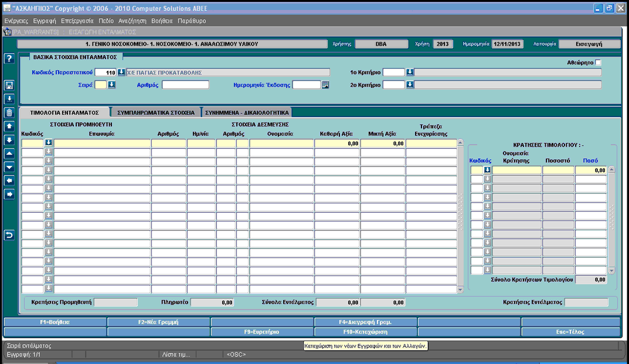Open the Ενέργειες menu
Image resolution: width=629 pixels, height=364 pixels.
(x=16, y=21)
